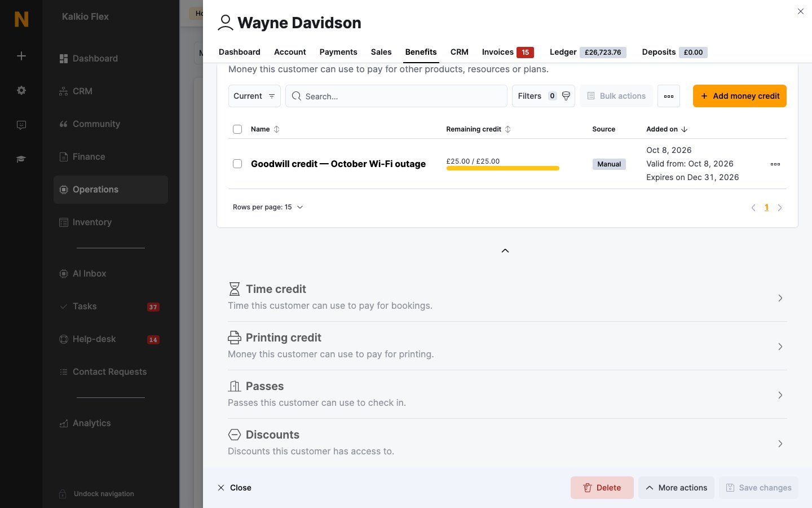Open row options for Goodwill credit
The image size is (812, 508).
click(775, 164)
